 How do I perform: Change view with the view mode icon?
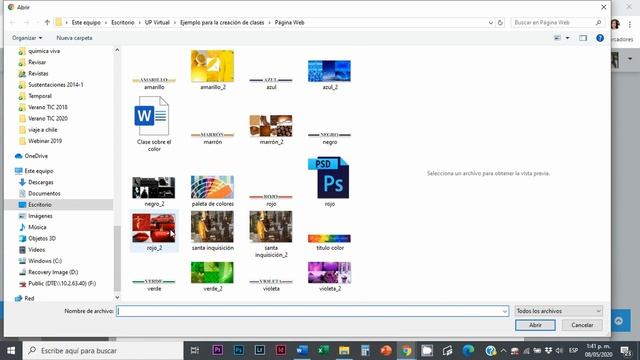click(x=557, y=38)
